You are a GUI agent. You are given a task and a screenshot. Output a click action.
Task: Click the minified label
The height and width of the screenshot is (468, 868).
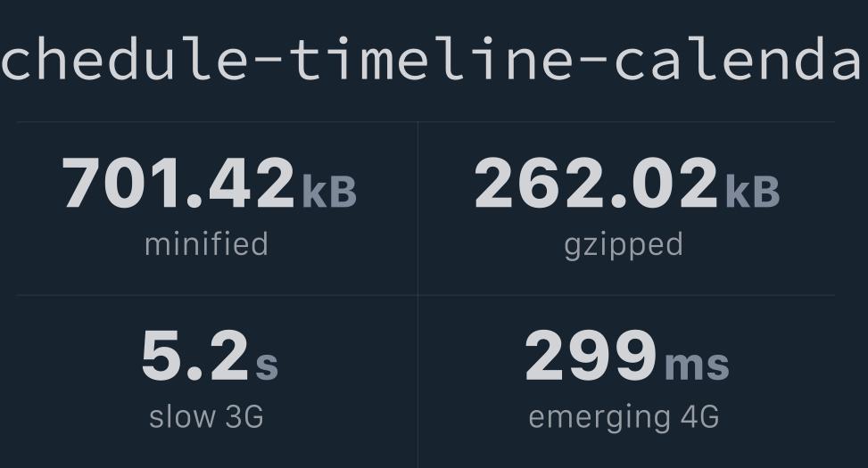pos(206,244)
